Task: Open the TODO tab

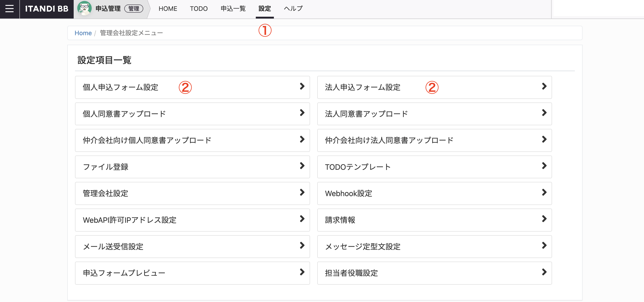Action: coord(199,9)
